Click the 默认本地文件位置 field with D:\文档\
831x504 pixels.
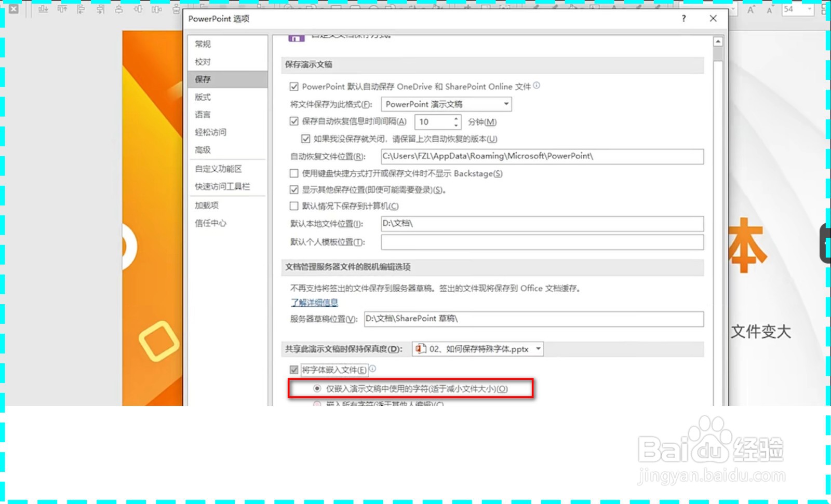point(542,224)
